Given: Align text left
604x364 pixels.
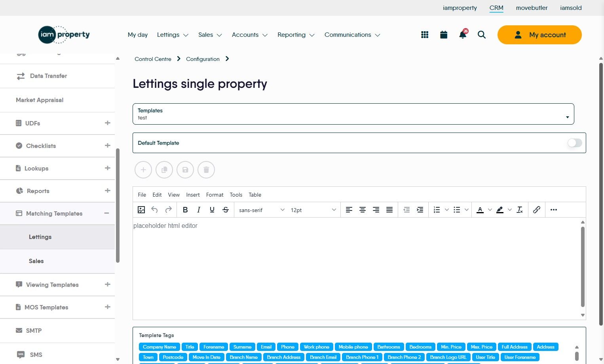Looking at the screenshot, I should coord(349,210).
